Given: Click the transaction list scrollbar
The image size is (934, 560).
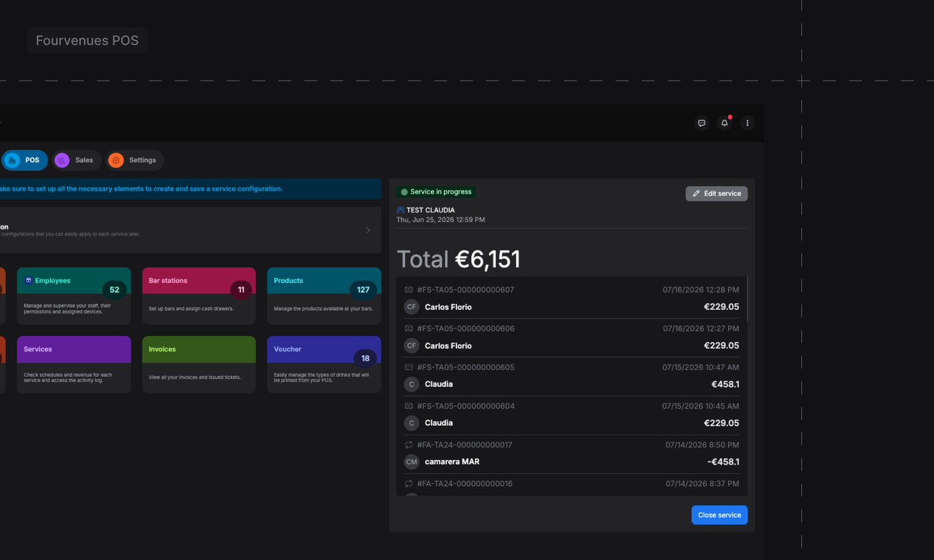Looking at the screenshot, I should point(747,299).
